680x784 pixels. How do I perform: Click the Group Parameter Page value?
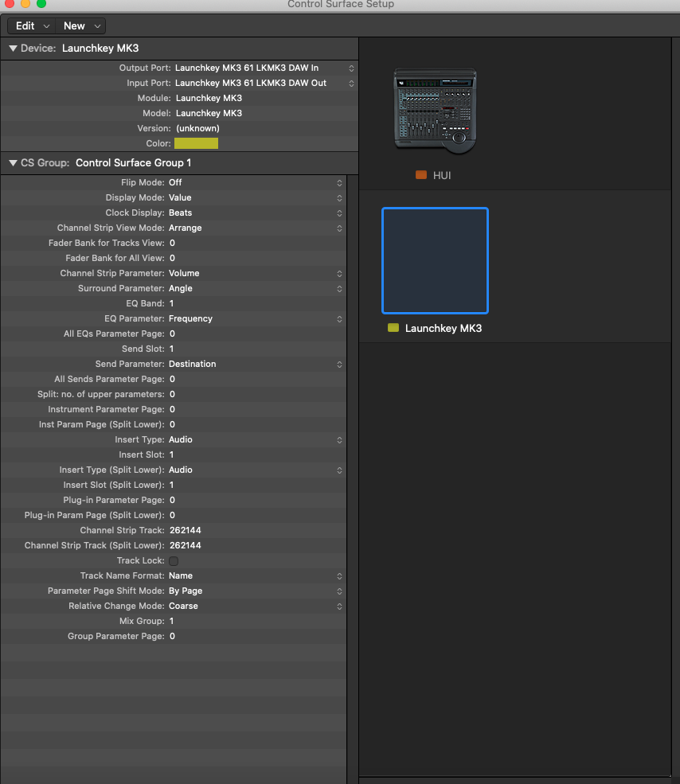[172, 636]
